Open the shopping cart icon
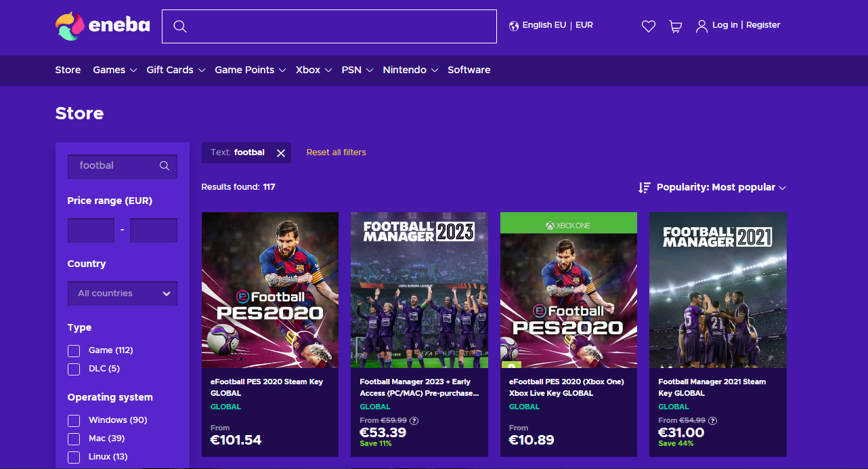Viewport: 868px width, 469px height. point(675,26)
